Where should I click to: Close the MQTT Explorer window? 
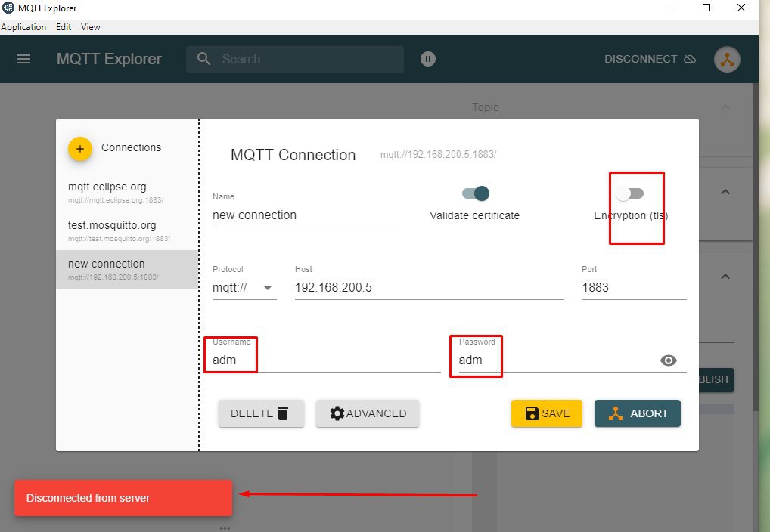click(741, 8)
